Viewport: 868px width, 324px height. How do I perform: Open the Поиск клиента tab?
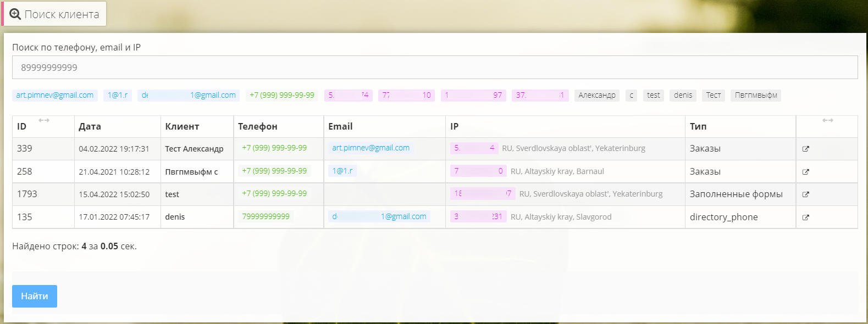tap(54, 14)
